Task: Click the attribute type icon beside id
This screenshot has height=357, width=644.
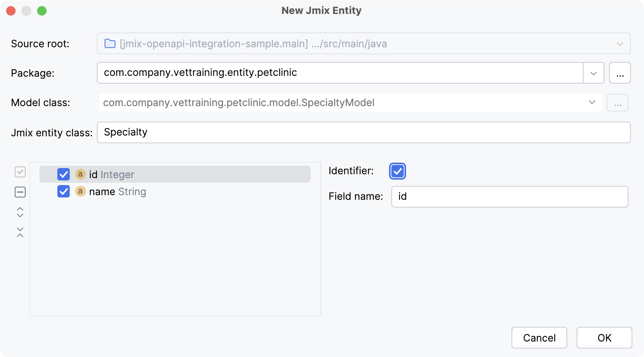Action: point(80,174)
